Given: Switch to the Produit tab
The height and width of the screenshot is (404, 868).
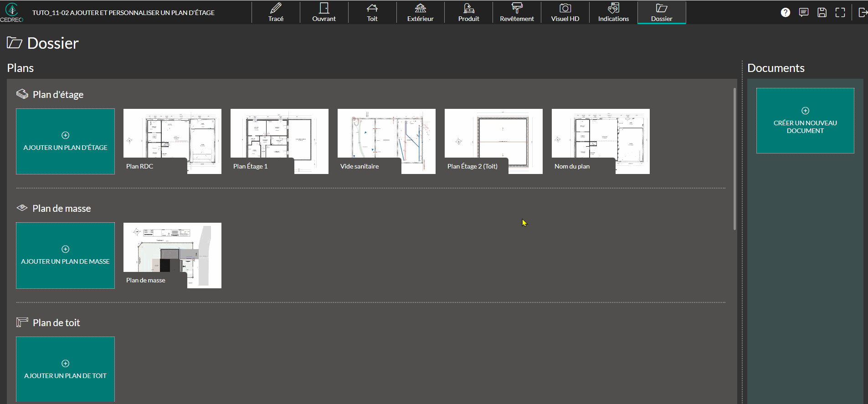Looking at the screenshot, I should (469, 12).
